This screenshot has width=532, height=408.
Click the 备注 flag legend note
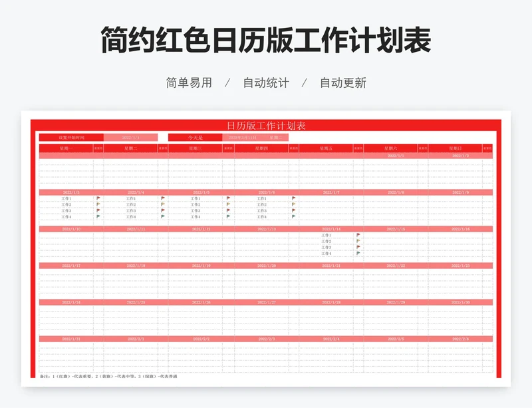tap(108, 377)
